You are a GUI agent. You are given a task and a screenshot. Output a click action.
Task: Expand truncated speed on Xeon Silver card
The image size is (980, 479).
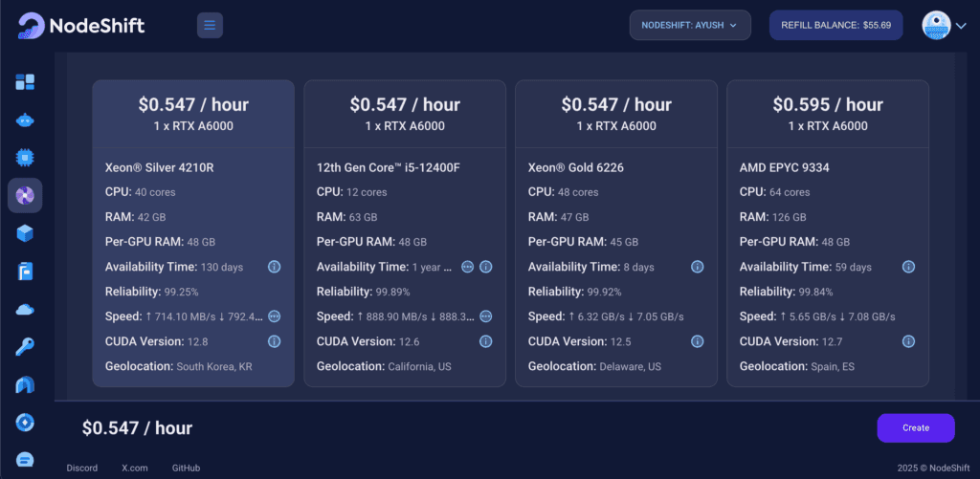coord(274,316)
